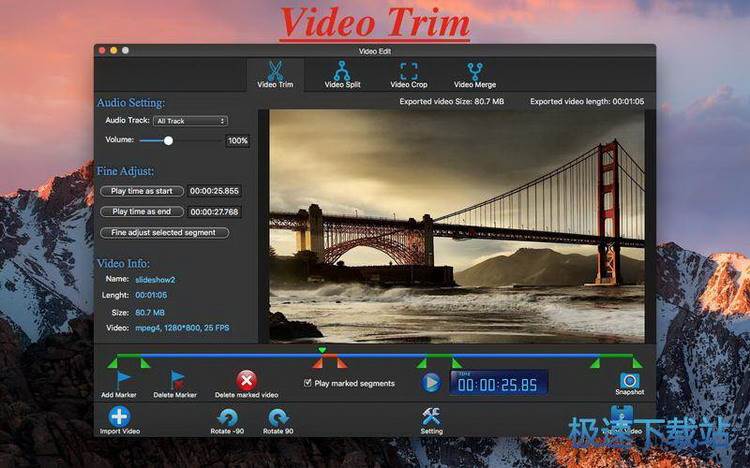Click the Add Marker flag icon
This screenshot has height=468, width=750.
tap(123, 380)
